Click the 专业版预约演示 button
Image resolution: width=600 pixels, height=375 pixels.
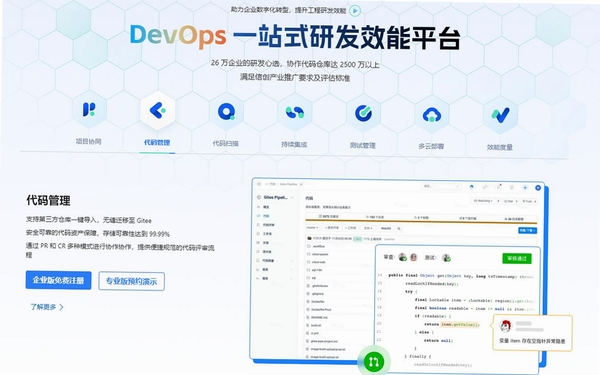click(x=132, y=281)
